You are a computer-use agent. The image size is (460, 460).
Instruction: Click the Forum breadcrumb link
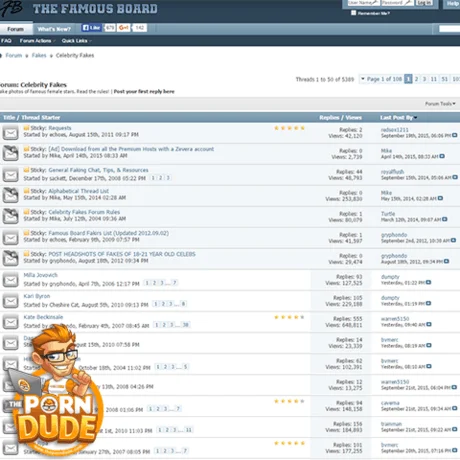click(14, 55)
